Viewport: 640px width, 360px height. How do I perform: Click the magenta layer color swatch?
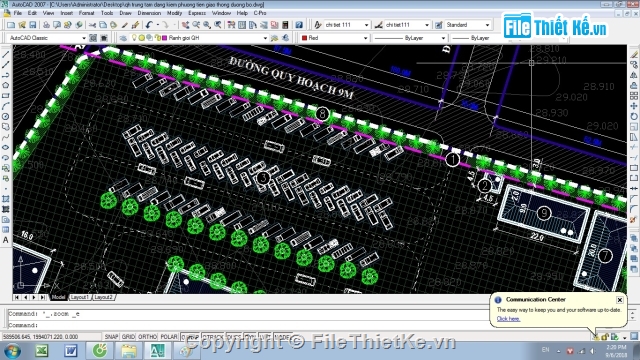point(164,38)
